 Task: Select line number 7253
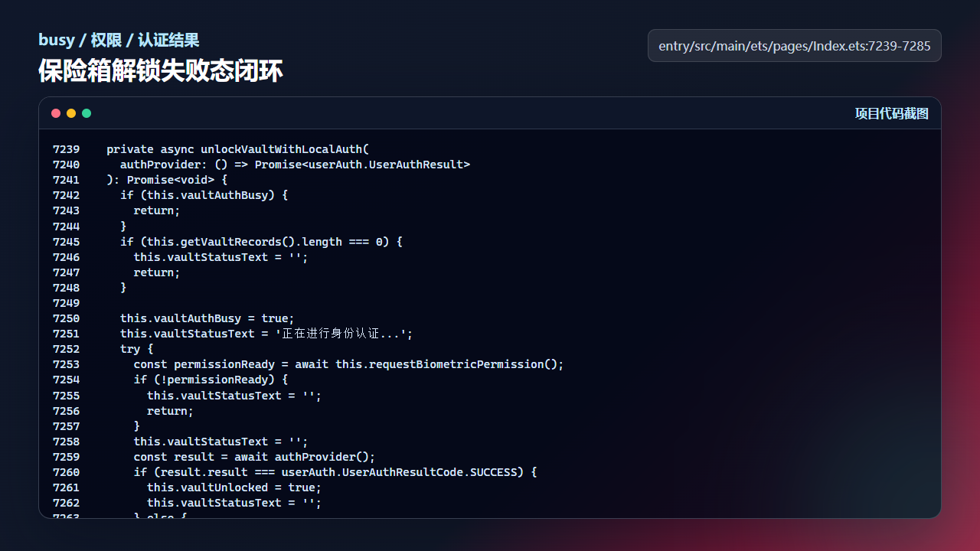[x=66, y=364]
